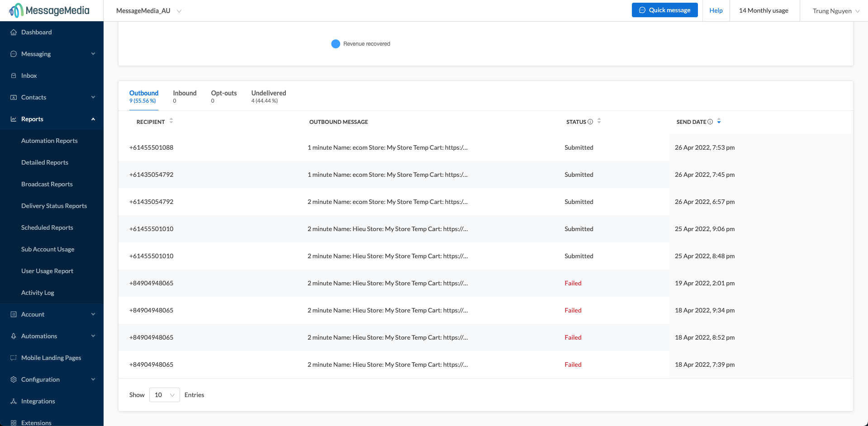The height and width of the screenshot is (426, 868).
Task: Click the Contacts card icon
Action: click(x=14, y=97)
